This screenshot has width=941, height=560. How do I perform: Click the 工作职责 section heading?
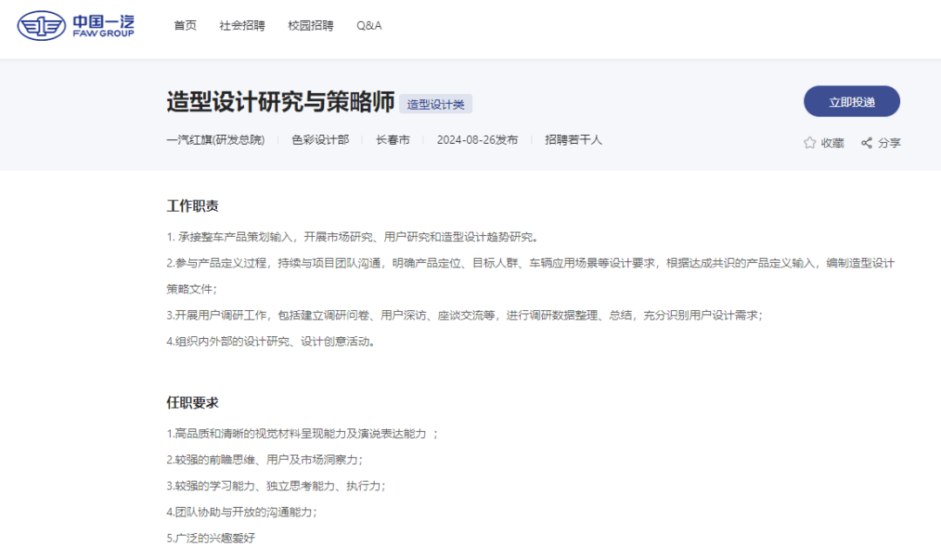[x=193, y=206]
